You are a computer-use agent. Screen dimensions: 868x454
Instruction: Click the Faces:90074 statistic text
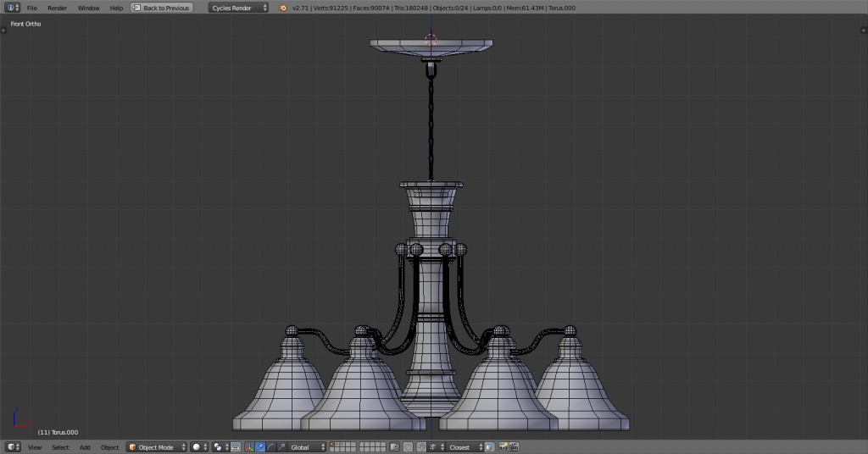click(371, 8)
